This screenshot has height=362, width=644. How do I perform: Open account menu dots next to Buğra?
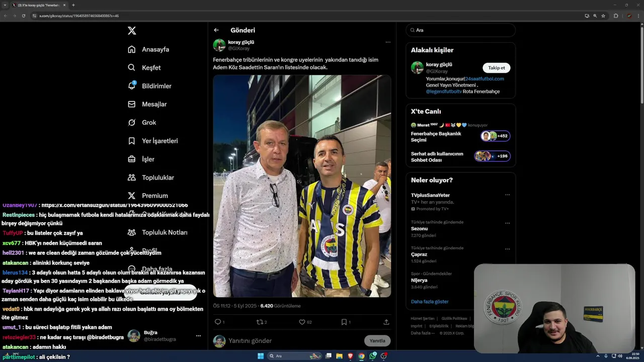pos(198,336)
